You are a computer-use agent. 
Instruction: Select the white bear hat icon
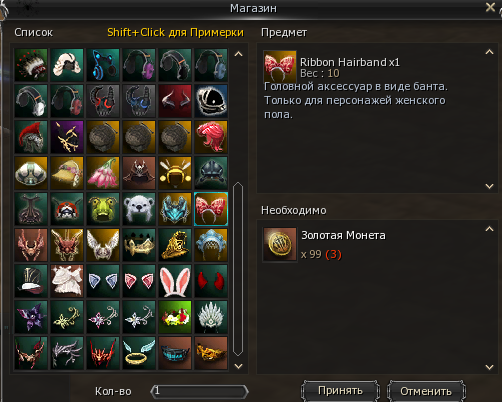[139, 209]
